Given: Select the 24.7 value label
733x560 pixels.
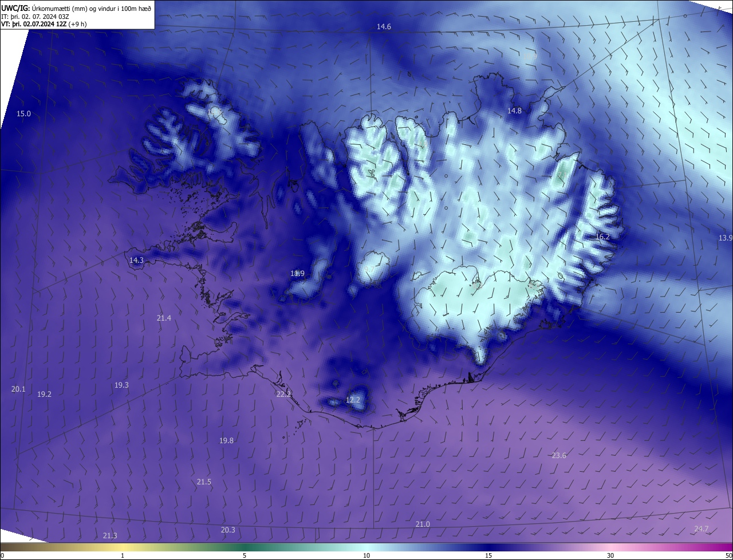Looking at the screenshot, I should [x=701, y=529].
